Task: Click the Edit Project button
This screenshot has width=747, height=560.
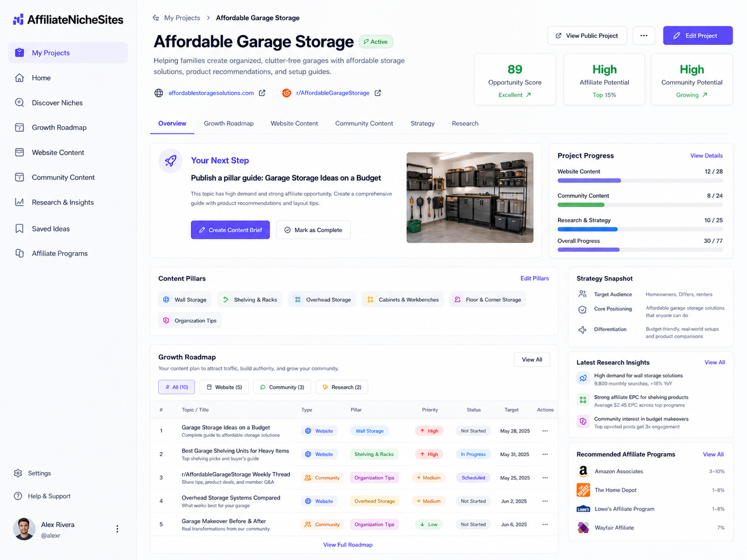Action: (x=697, y=36)
